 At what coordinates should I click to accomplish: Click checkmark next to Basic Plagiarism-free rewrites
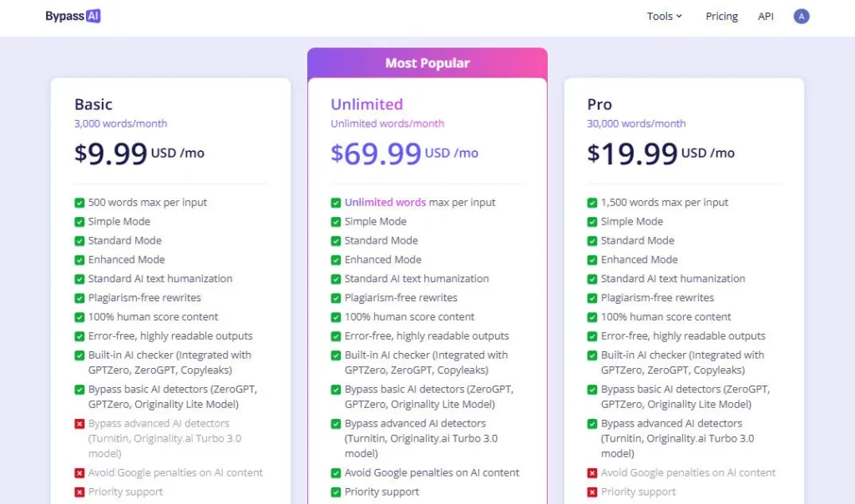point(79,298)
